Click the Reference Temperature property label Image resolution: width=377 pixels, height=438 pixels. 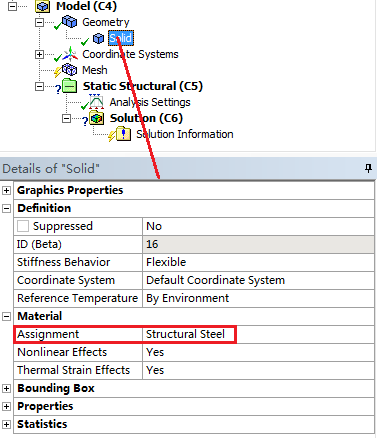pos(77,298)
